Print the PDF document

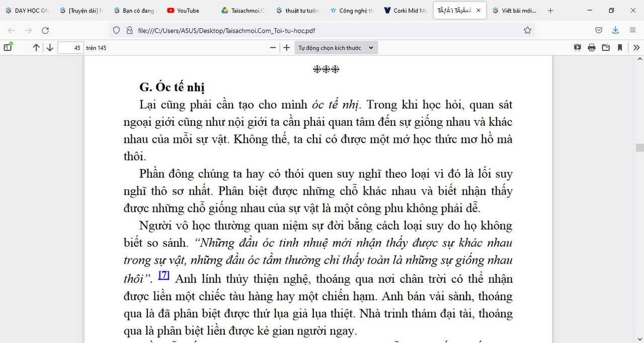tap(592, 48)
